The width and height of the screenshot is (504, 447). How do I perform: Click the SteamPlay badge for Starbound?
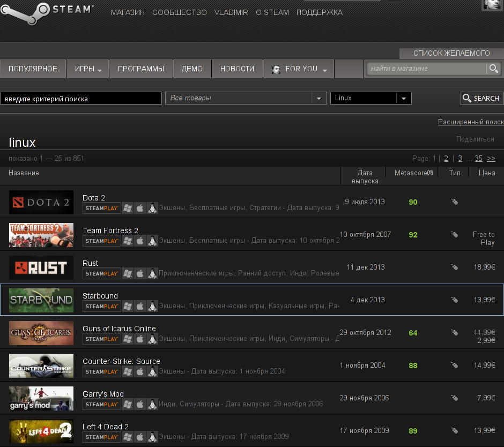pyautogui.click(x=101, y=306)
